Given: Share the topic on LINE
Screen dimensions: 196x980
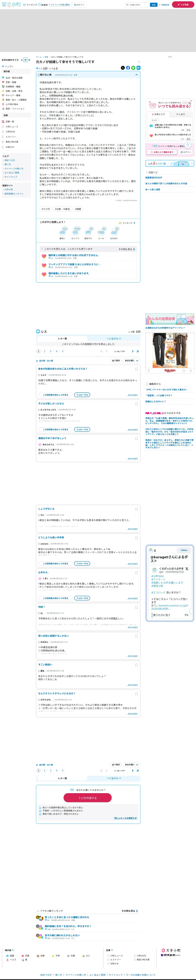Looking at the screenshot, I should (133, 68).
